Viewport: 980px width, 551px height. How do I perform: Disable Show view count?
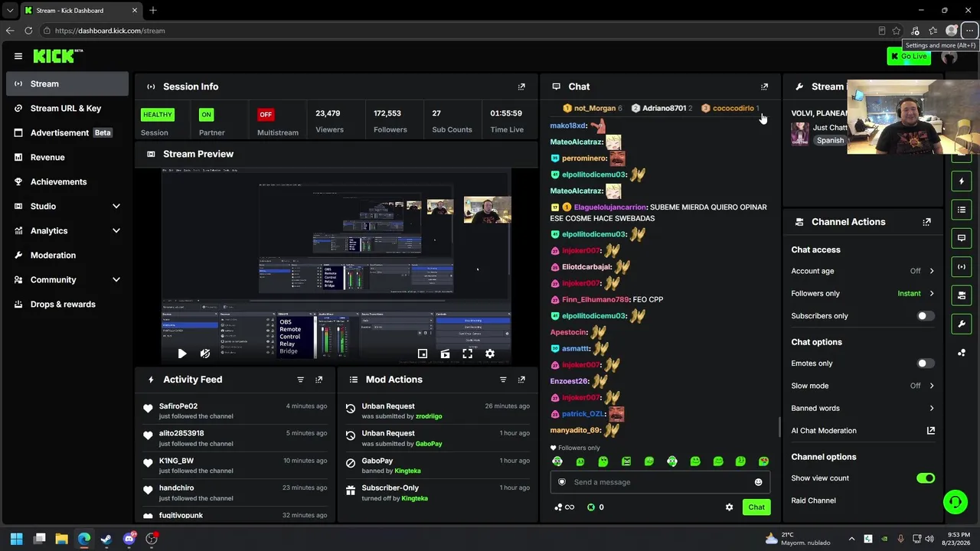coord(926,478)
